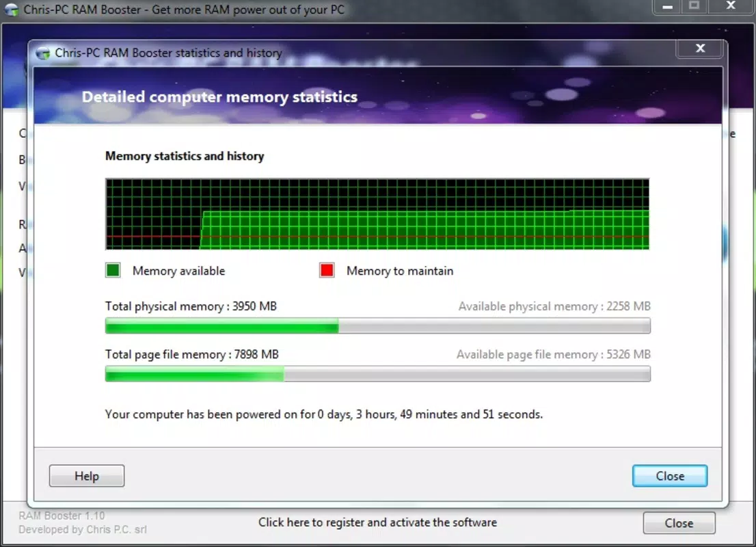Click the page file memory progress bar

pos(377,374)
